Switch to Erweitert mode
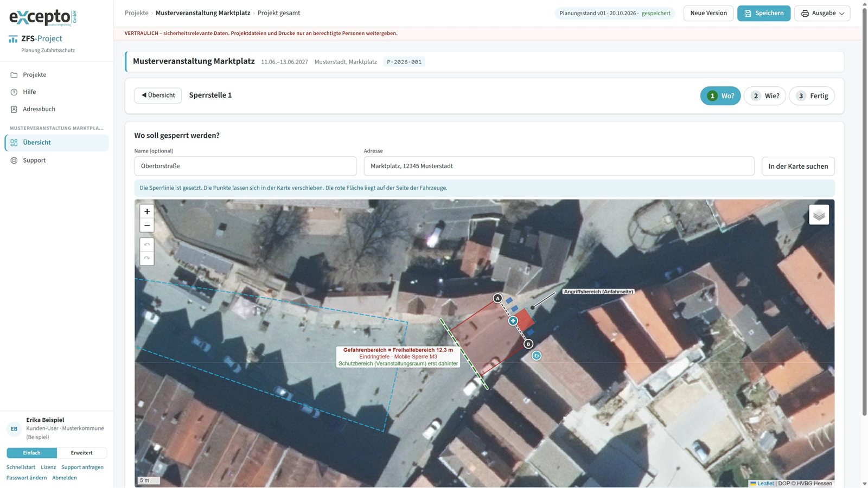 (82, 453)
